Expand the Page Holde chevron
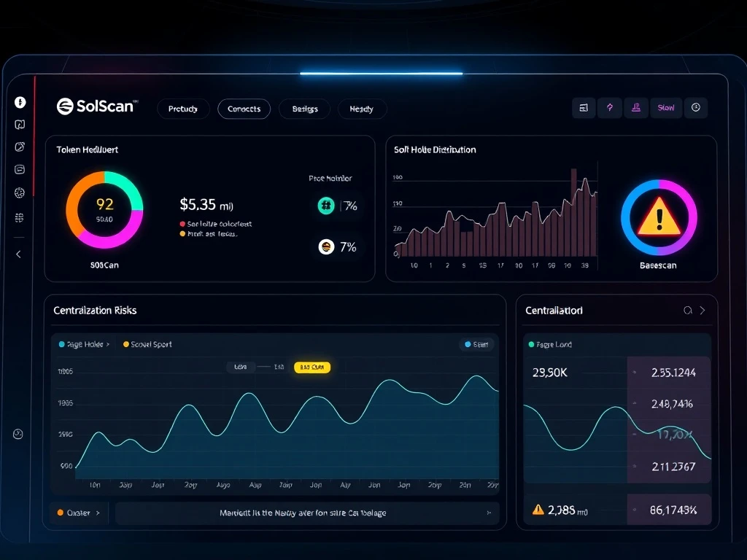Screen dimensions: 747x560 [108, 344]
